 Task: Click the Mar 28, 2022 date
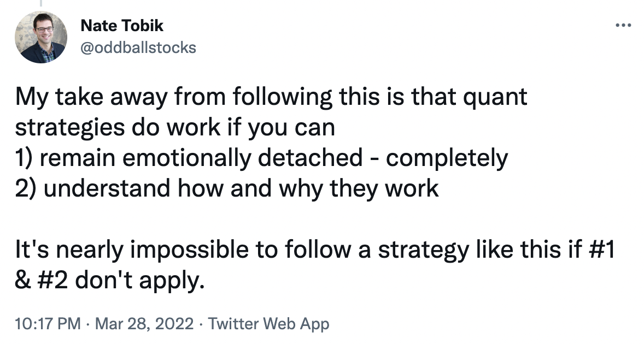pyautogui.click(x=144, y=323)
